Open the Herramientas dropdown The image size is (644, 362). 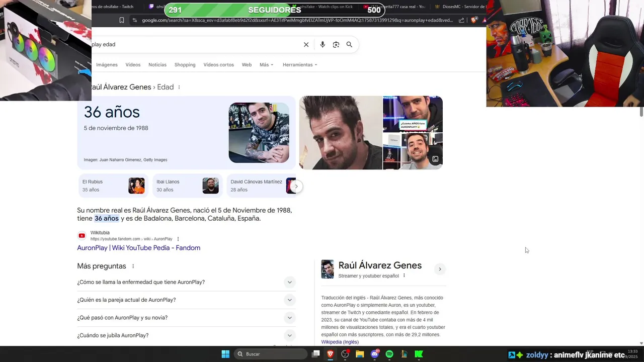[x=300, y=65]
